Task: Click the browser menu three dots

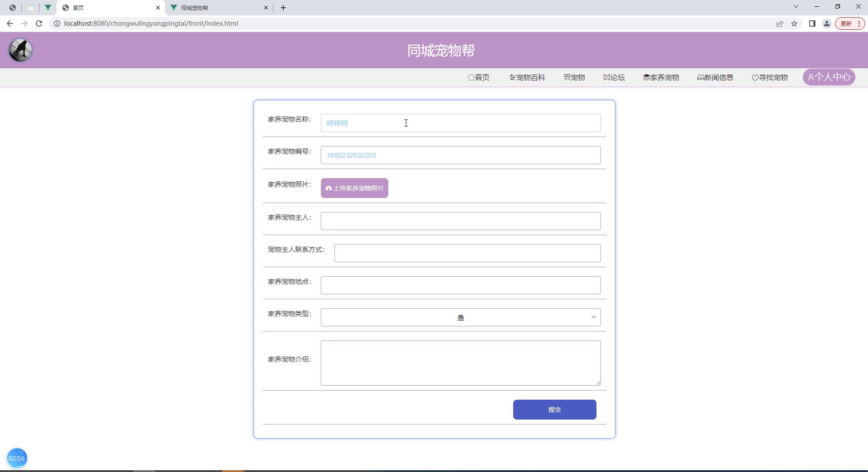Action: click(859, 24)
